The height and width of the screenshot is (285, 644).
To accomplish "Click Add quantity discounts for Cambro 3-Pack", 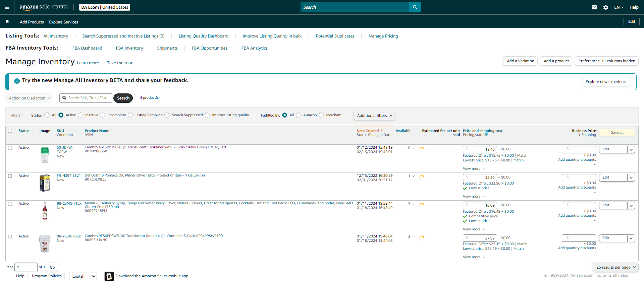I will click(x=577, y=248).
